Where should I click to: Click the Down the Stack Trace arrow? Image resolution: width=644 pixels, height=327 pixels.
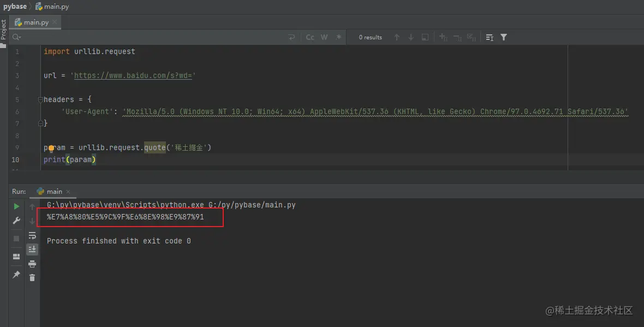[x=32, y=221]
